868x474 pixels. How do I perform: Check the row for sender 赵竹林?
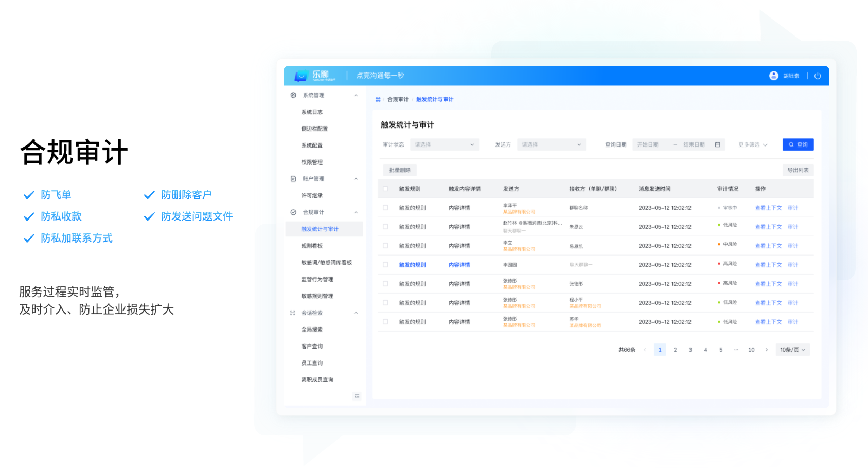pyautogui.click(x=385, y=227)
